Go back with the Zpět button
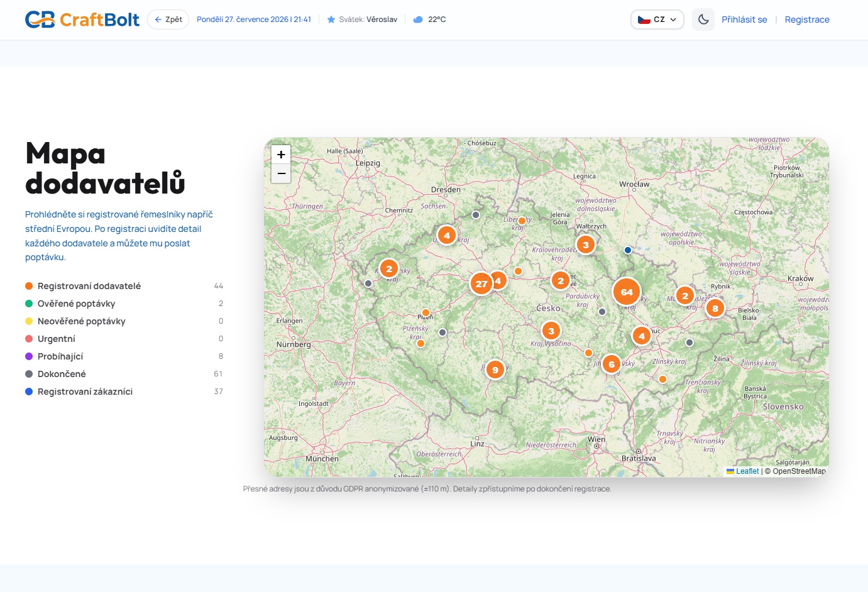This screenshot has height=592, width=868. pyautogui.click(x=168, y=19)
